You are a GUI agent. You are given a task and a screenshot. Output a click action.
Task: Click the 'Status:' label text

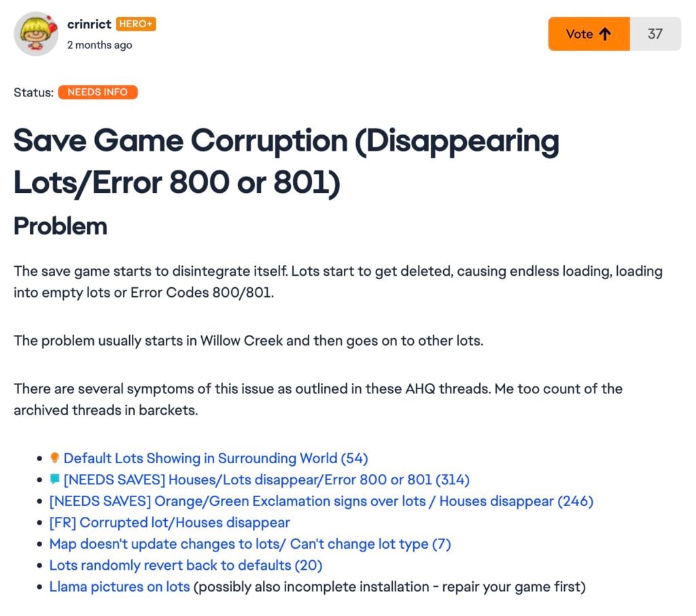pyautogui.click(x=33, y=92)
